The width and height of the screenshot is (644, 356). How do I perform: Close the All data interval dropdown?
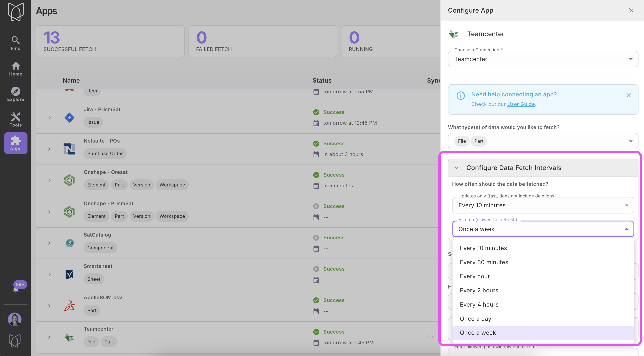click(543, 229)
